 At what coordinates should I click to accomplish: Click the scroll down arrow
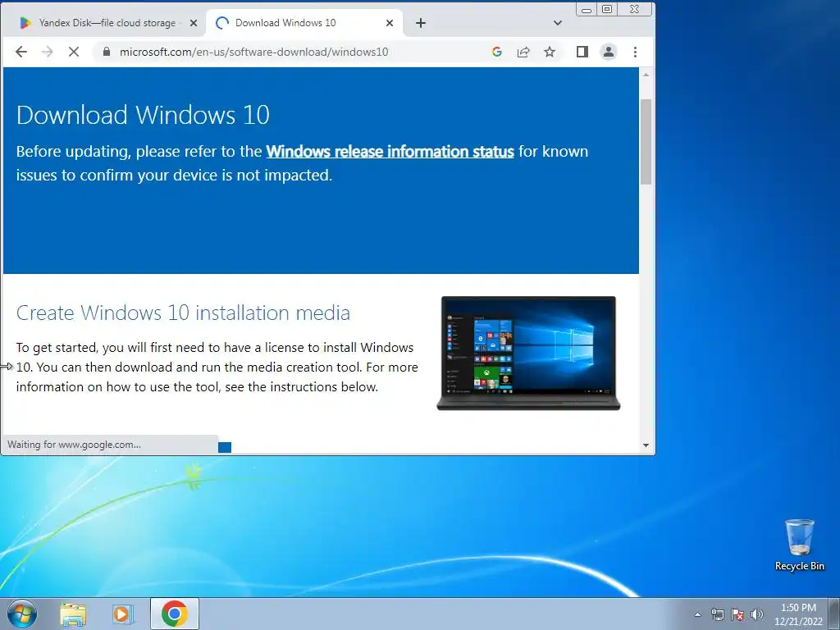coord(646,445)
